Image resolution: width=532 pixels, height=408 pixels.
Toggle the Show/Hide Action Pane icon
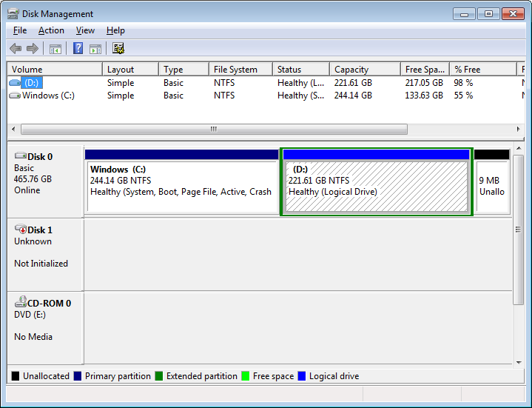pyautogui.click(x=95, y=49)
